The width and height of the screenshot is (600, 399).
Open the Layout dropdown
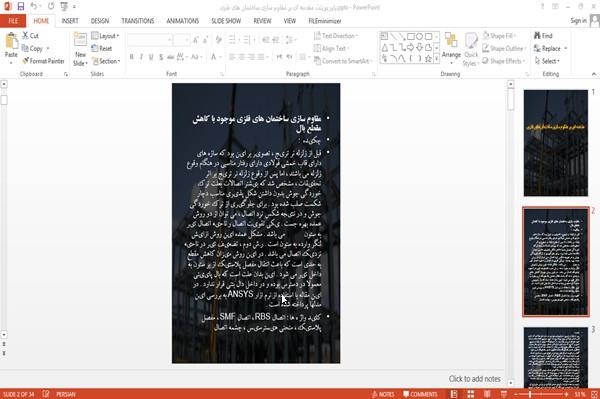point(106,36)
